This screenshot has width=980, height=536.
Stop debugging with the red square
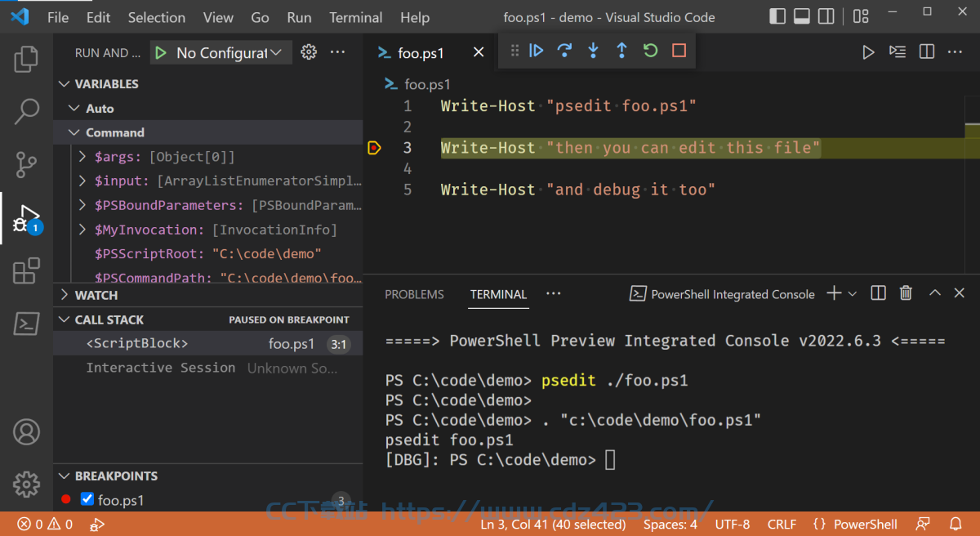point(679,51)
